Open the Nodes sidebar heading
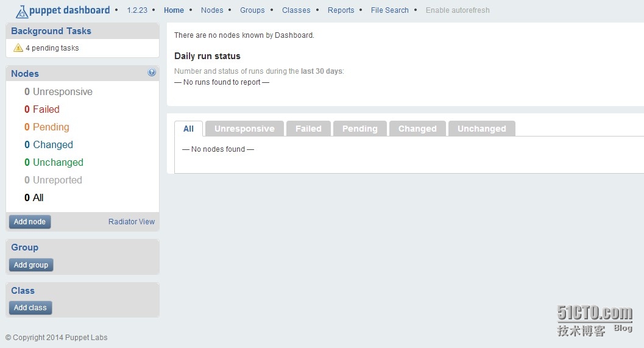 pyautogui.click(x=25, y=74)
